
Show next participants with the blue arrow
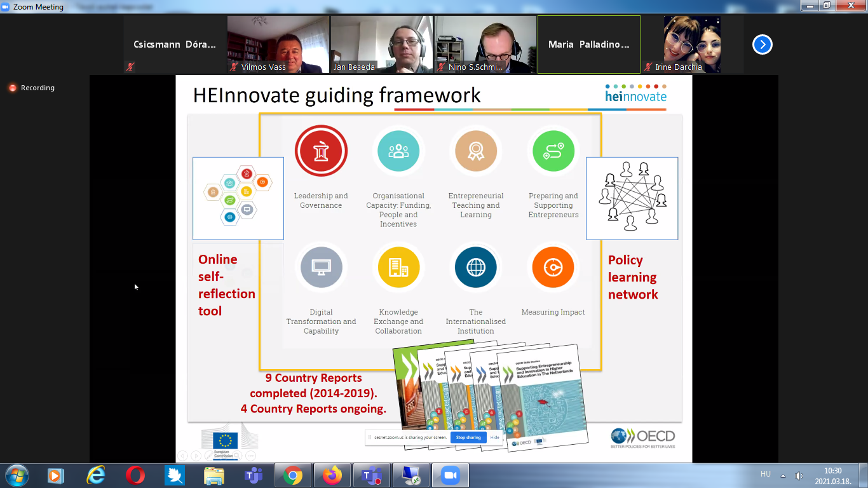[762, 44]
